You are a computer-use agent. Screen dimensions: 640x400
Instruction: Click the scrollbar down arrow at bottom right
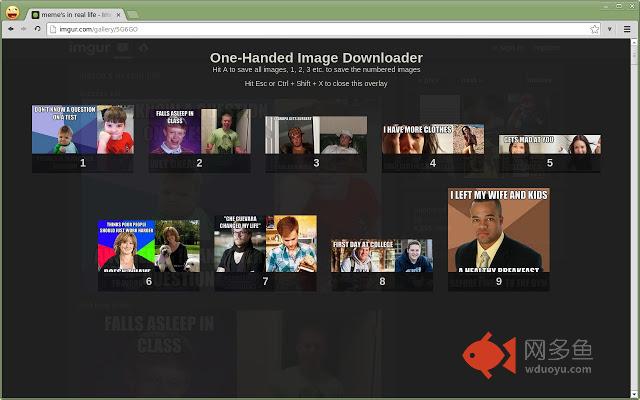pos(634,393)
